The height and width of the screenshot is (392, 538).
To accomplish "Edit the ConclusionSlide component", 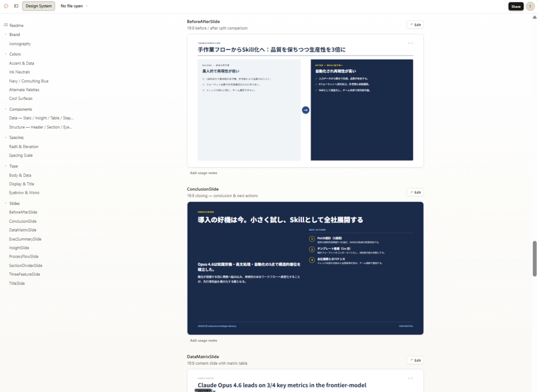I will pos(415,192).
